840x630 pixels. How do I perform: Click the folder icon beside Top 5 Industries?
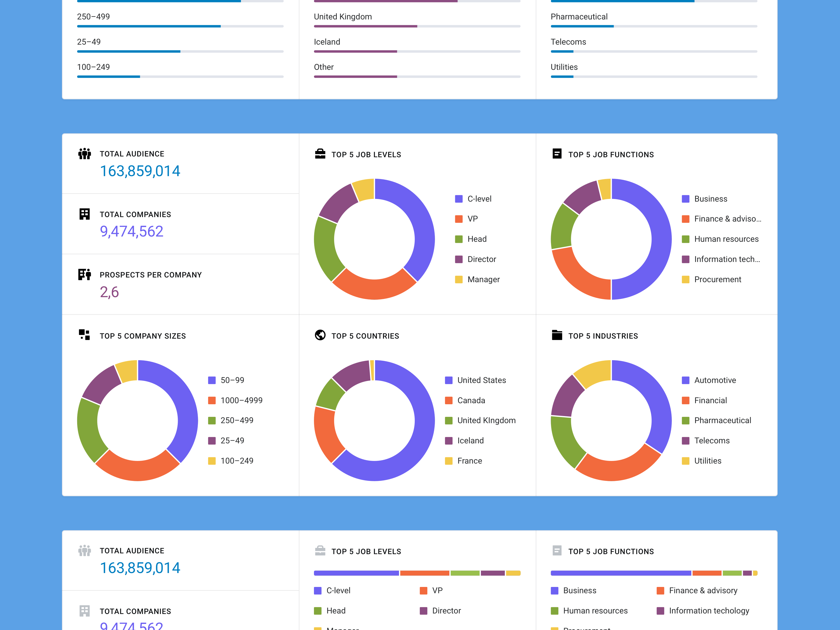point(557,335)
